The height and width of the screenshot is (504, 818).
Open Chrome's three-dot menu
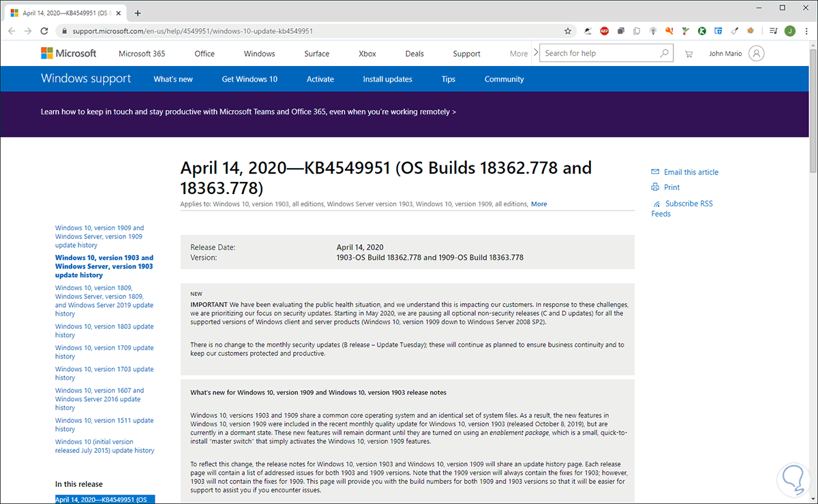pos(806,31)
